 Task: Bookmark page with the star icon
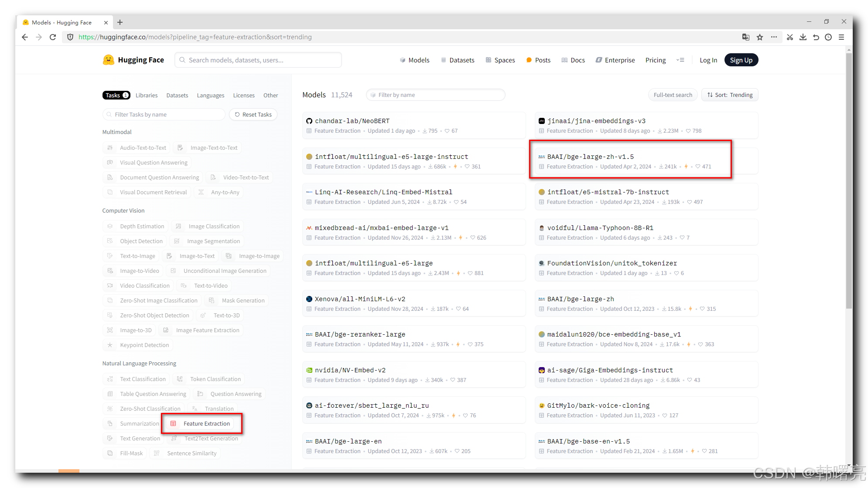(760, 37)
